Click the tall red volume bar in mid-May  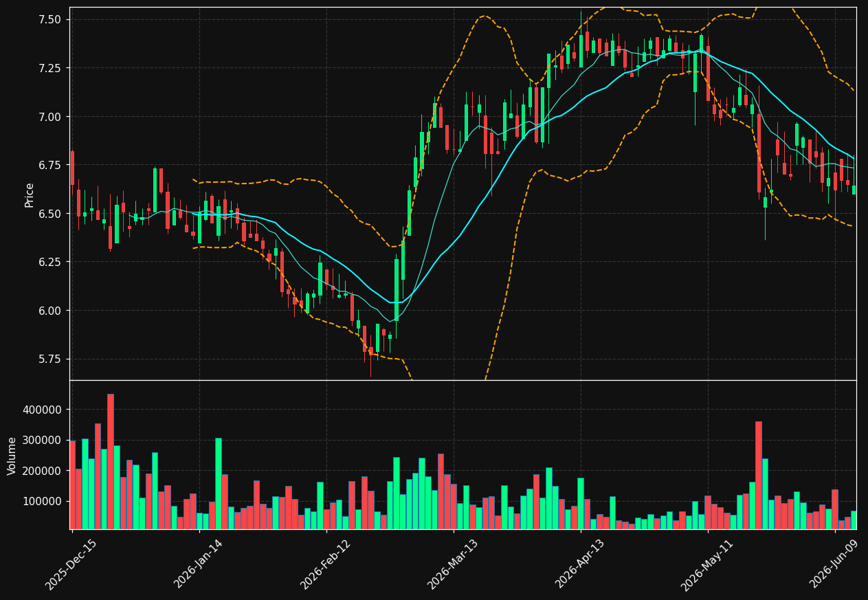758,475
